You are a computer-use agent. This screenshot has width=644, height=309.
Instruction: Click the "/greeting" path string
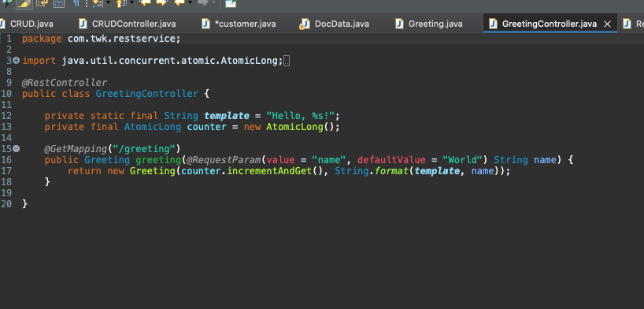click(144, 148)
